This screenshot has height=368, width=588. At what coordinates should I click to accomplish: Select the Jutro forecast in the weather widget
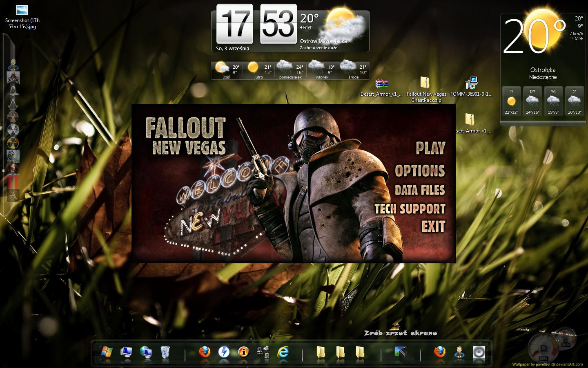[258, 70]
